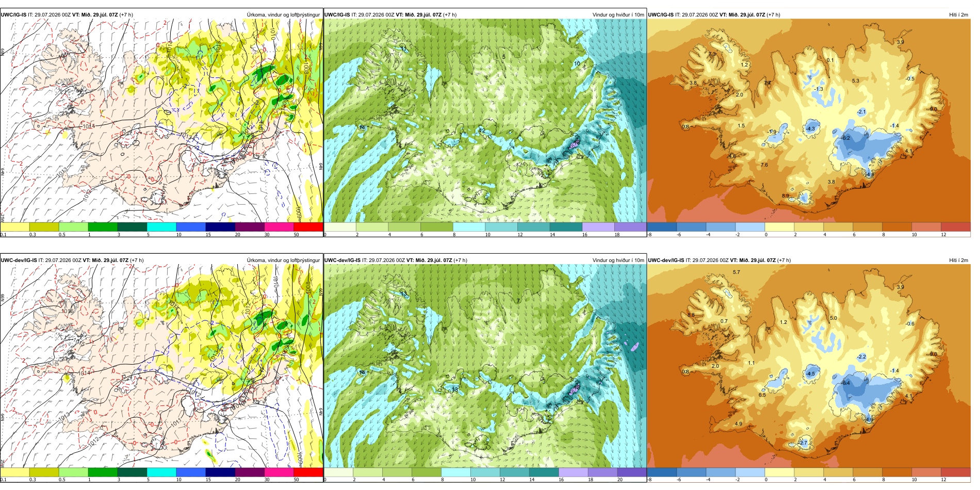Click 'Hiti í 2m' label on bottom row

(x=958, y=260)
